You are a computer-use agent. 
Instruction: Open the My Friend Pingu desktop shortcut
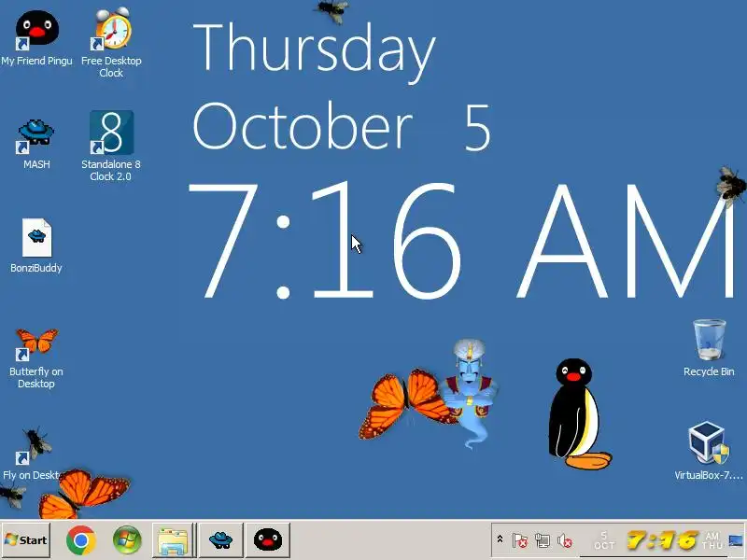[x=36, y=38]
